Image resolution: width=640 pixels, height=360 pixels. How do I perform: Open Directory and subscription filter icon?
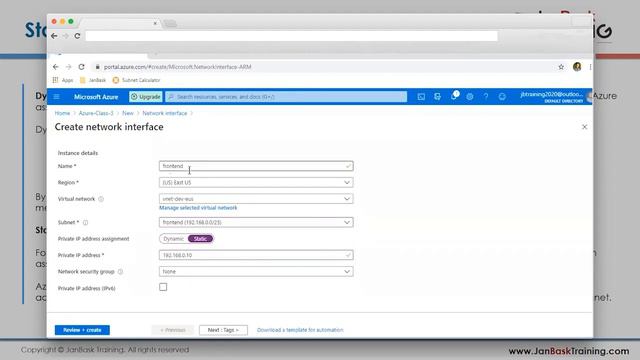(x=437, y=97)
